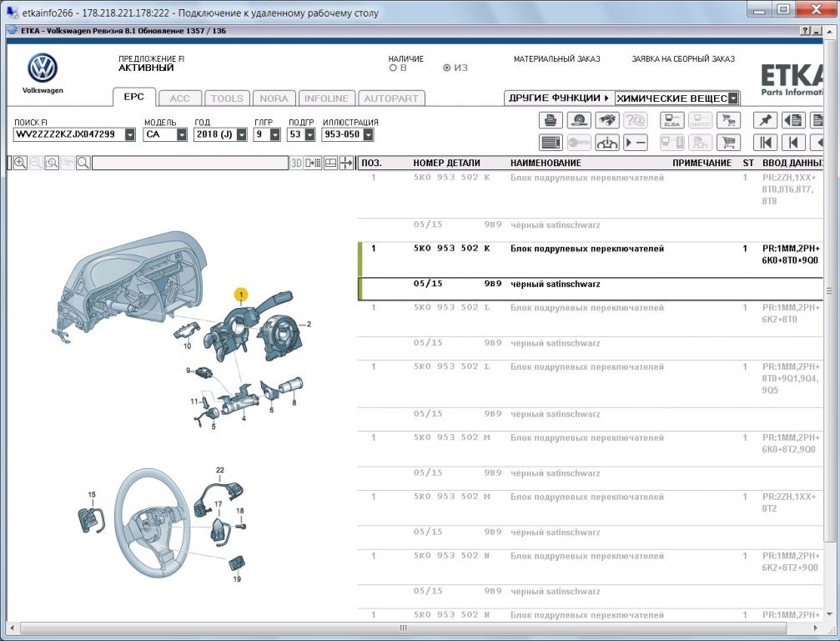Screen dimensions: 840x641
Task: Click the ST column header
Action: pos(748,163)
